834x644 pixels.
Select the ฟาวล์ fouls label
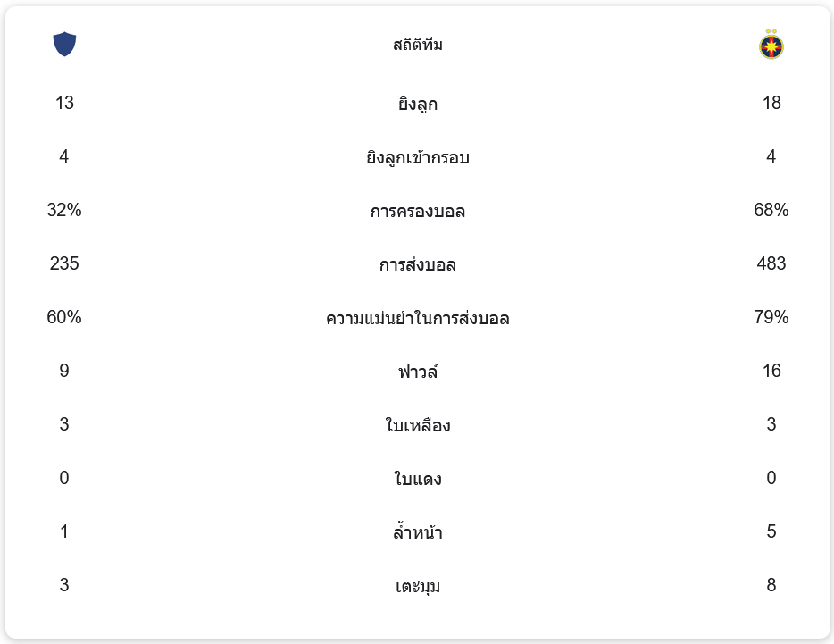click(418, 372)
